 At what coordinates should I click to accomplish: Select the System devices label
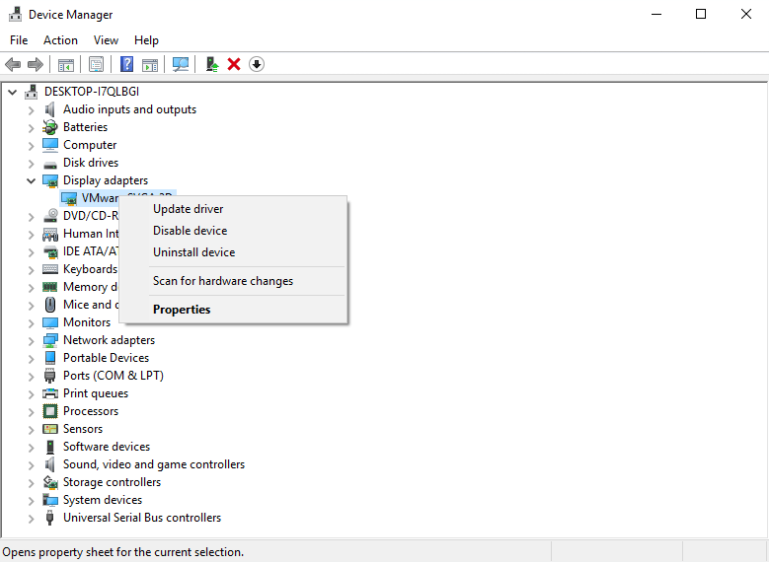(103, 500)
